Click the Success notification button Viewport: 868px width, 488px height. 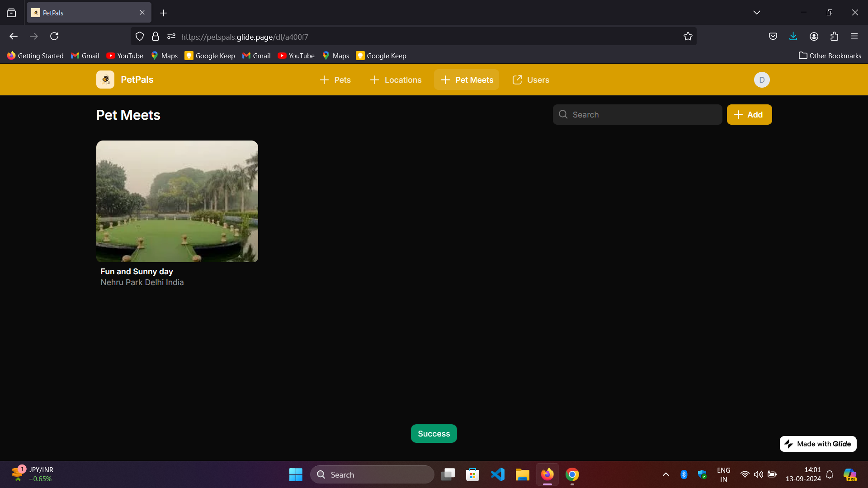coord(434,433)
